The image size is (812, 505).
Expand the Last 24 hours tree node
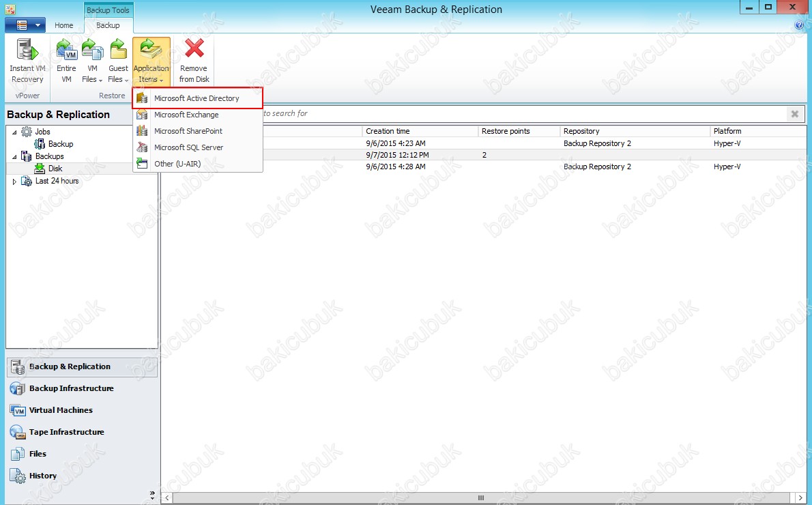coord(14,182)
